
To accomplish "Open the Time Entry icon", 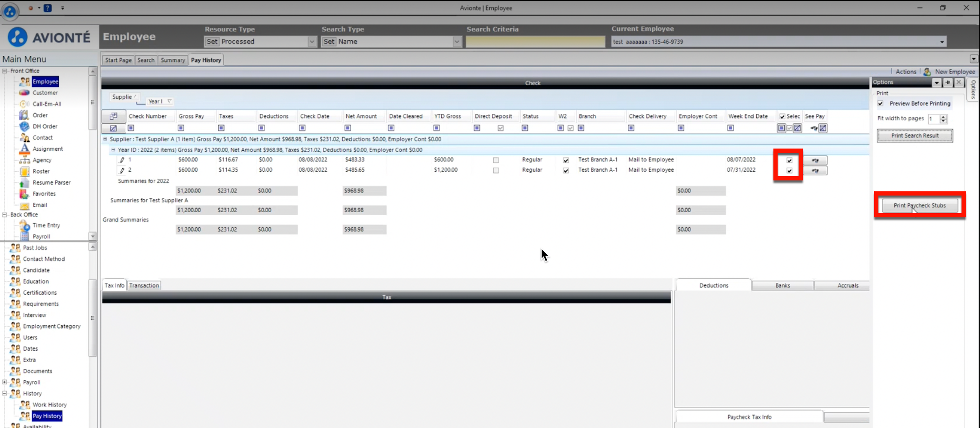I will point(24,225).
